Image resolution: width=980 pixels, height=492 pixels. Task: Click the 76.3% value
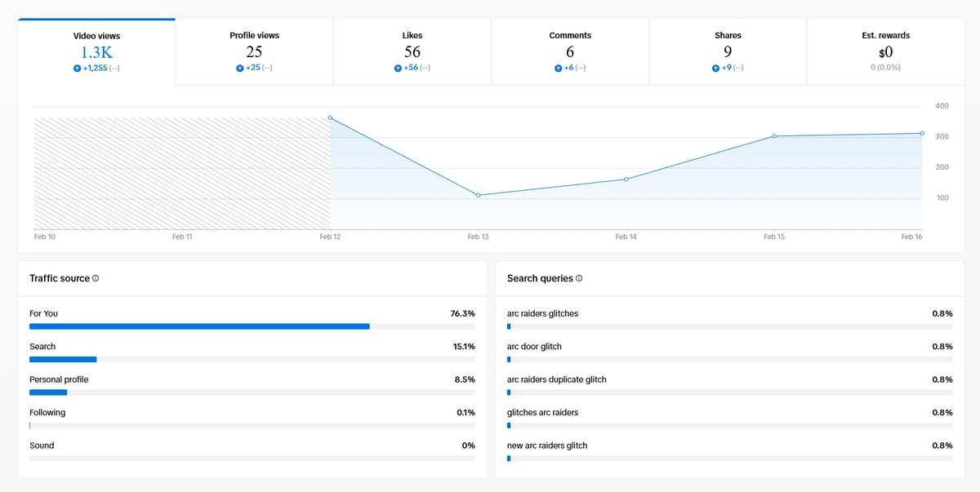pos(462,313)
